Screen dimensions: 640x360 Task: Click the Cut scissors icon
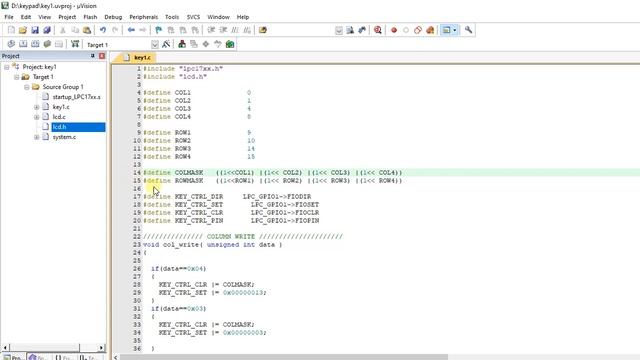coord(63,30)
